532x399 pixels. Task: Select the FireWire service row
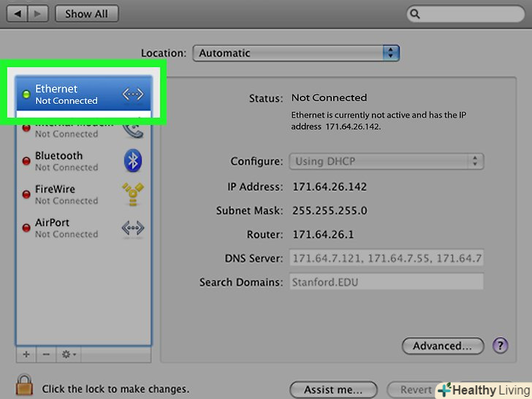[83, 194]
